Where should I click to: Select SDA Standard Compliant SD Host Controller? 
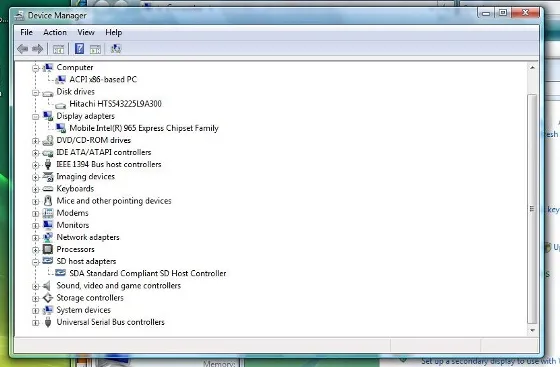click(148, 273)
